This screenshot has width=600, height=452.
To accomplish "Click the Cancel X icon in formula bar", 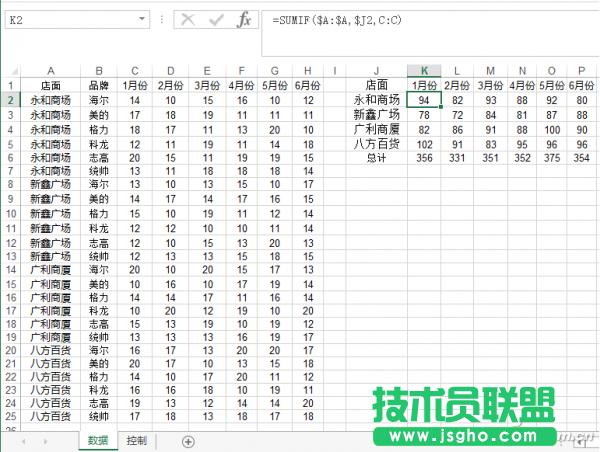I will tap(187, 20).
